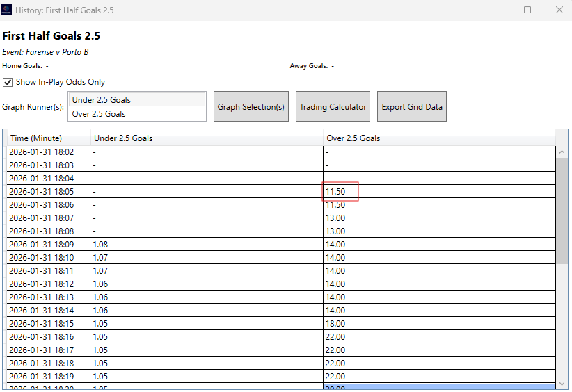Maximize the History window
Screen dimensions: 572x392
pos(527,10)
